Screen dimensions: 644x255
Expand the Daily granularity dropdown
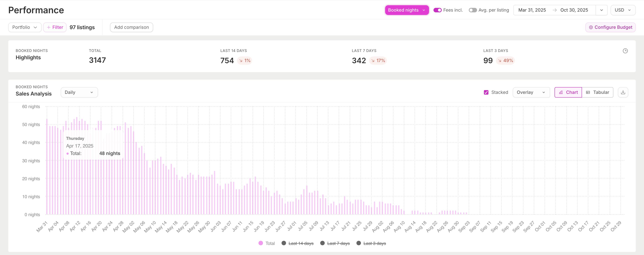click(79, 92)
